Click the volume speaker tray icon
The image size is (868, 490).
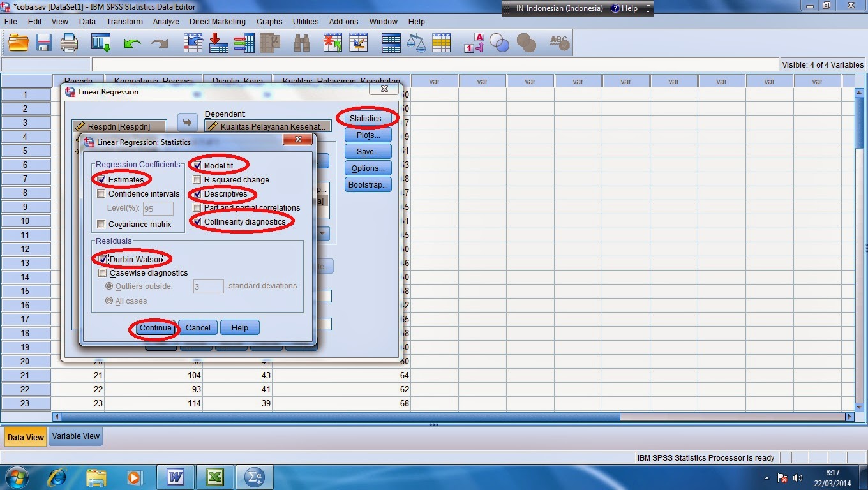point(797,477)
